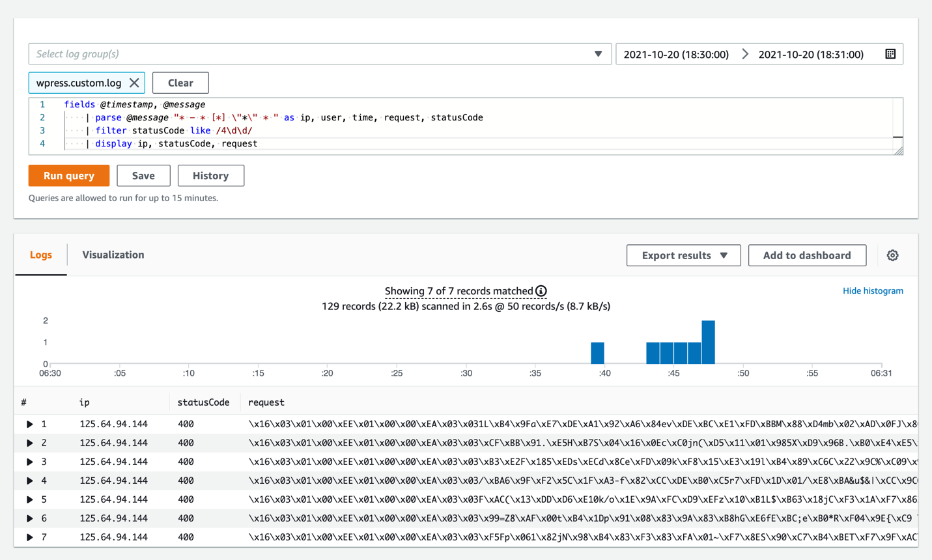Open the settings gear icon

pos(892,255)
